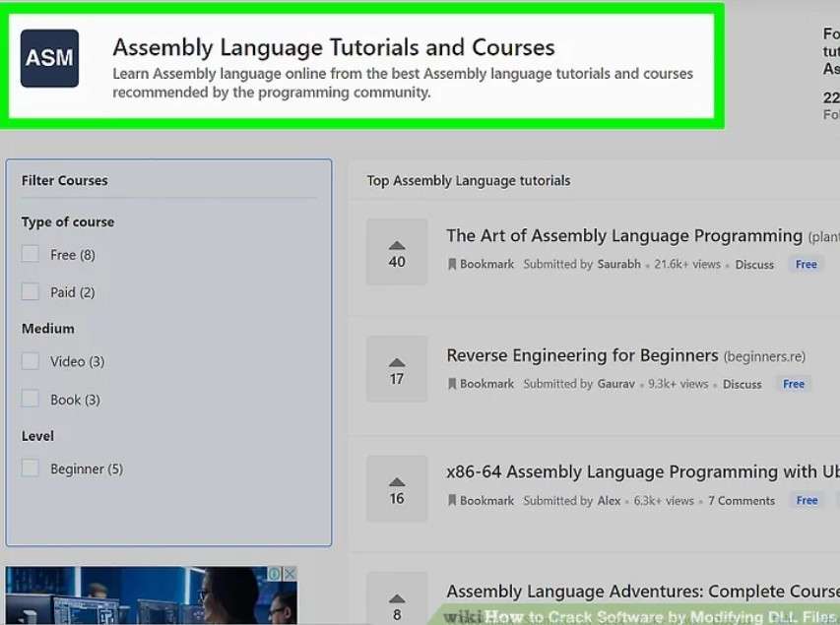Click the Assembly Language Tutorials and Courses heading

coord(333,47)
